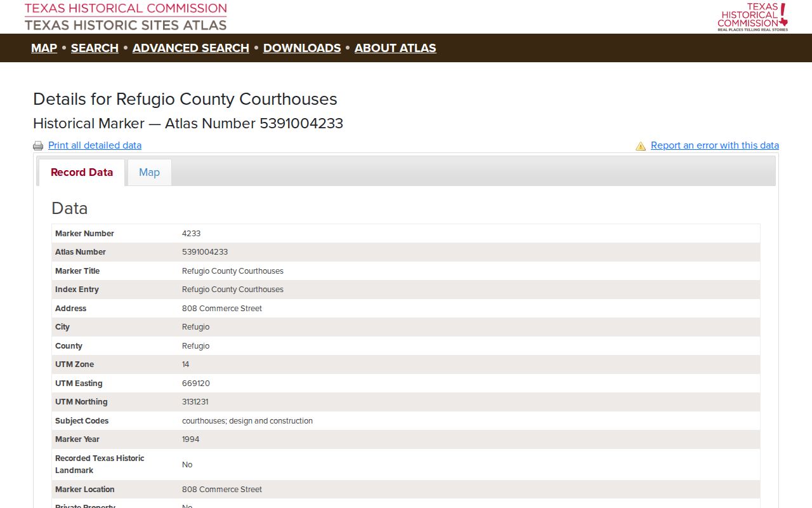This screenshot has width=812, height=508.
Task: Click the printer icon
Action: tap(38, 146)
